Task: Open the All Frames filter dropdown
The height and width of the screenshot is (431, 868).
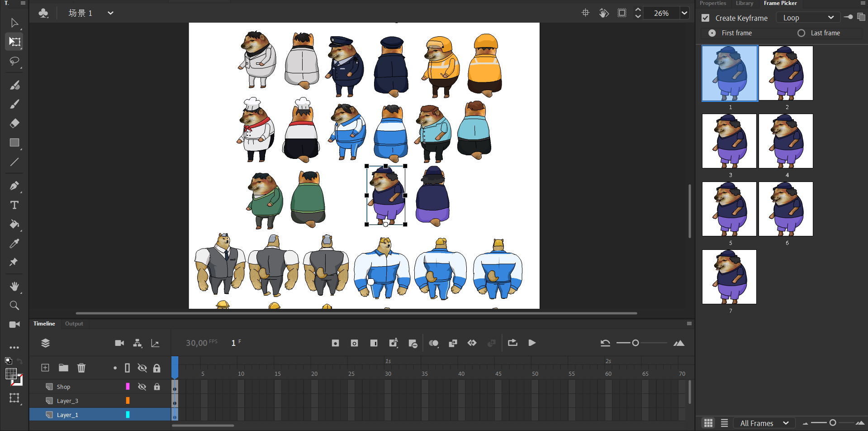Action: pyautogui.click(x=764, y=423)
